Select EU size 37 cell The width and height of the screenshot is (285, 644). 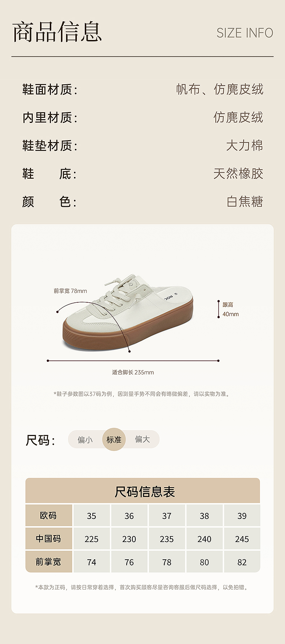coord(167,516)
